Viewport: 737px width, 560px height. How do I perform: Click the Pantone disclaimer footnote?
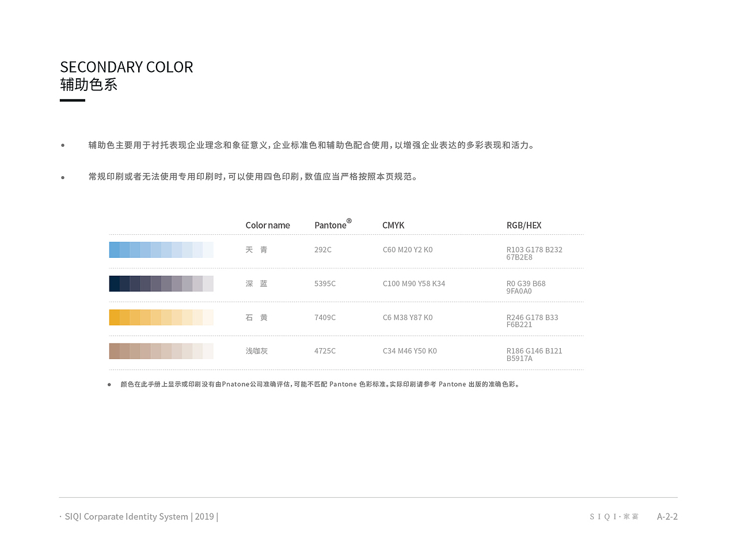320,384
